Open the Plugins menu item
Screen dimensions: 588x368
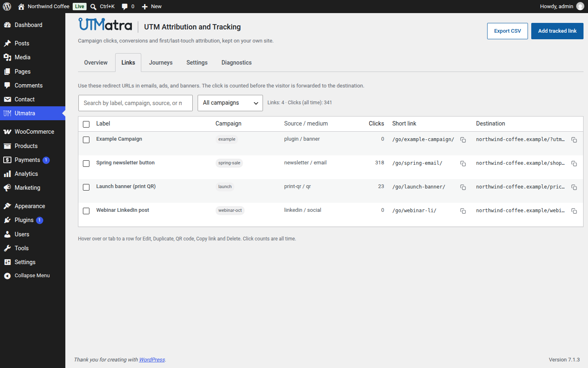point(33,220)
